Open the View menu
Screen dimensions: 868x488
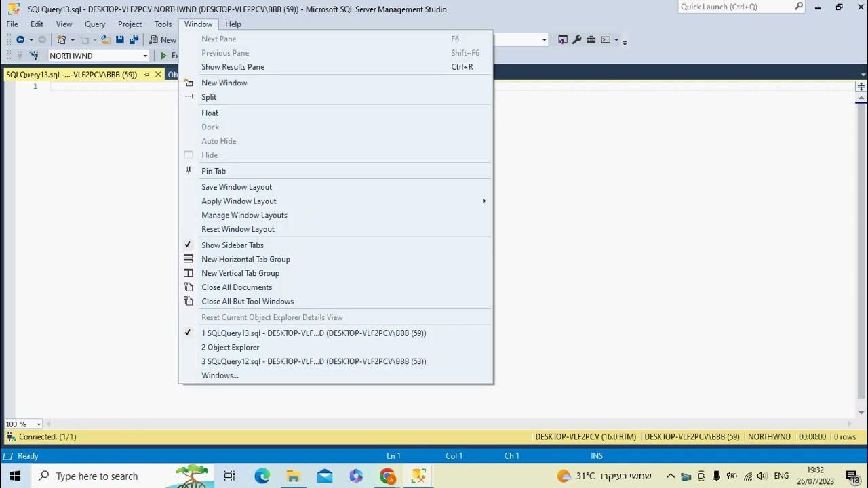point(64,24)
